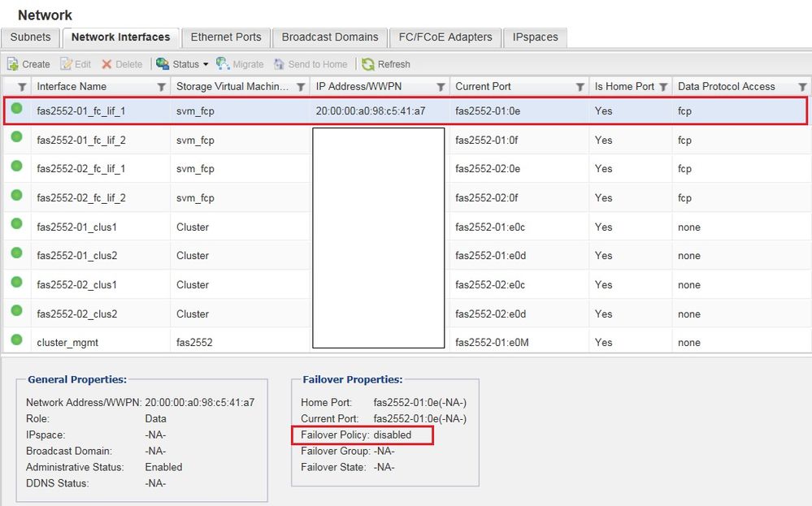Switch to the Ethernet Ports tab
Image resolution: width=812 pixels, height=506 pixels.
pos(226,37)
